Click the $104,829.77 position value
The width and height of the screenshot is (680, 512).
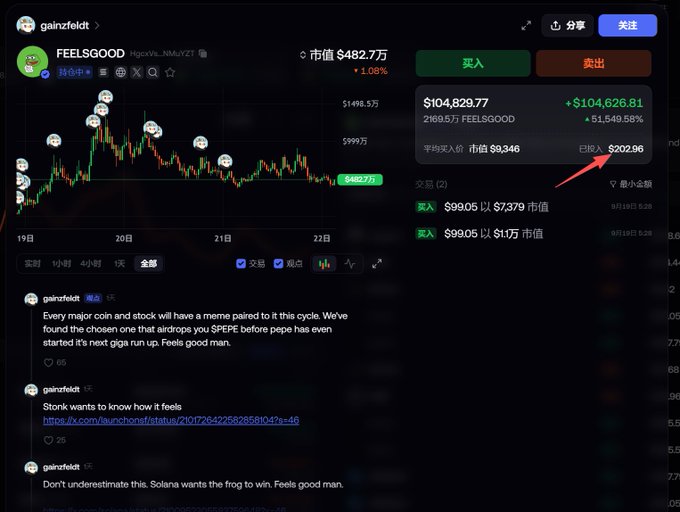(456, 103)
